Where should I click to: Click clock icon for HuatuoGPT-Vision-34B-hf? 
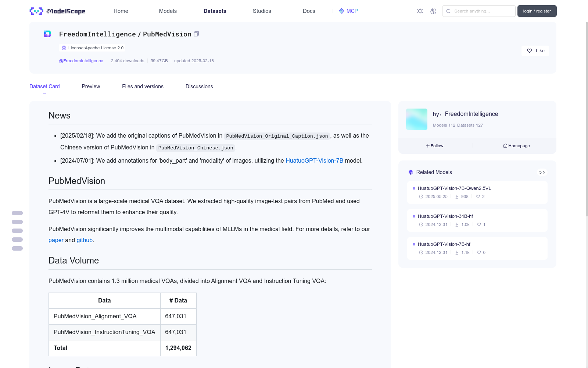421,224
